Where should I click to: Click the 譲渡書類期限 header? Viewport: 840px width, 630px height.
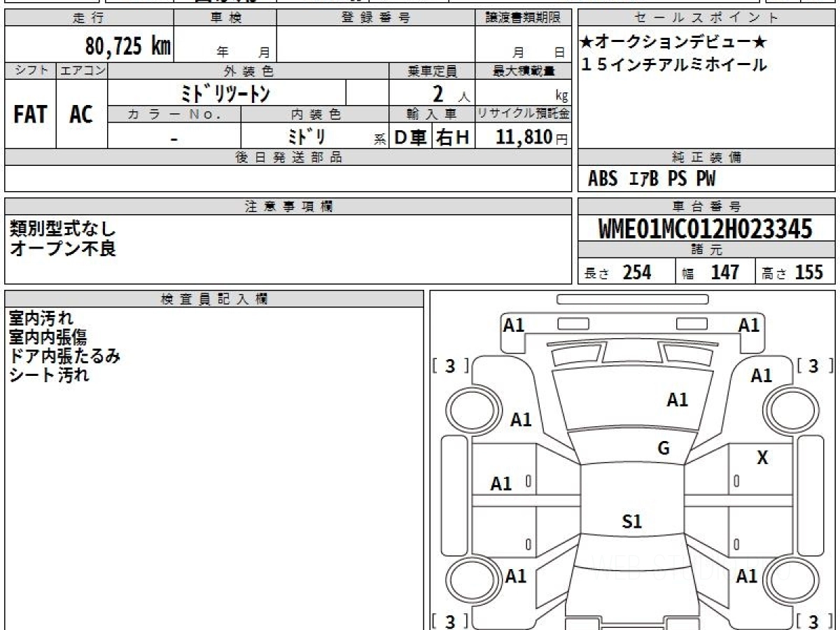coord(523,18)
